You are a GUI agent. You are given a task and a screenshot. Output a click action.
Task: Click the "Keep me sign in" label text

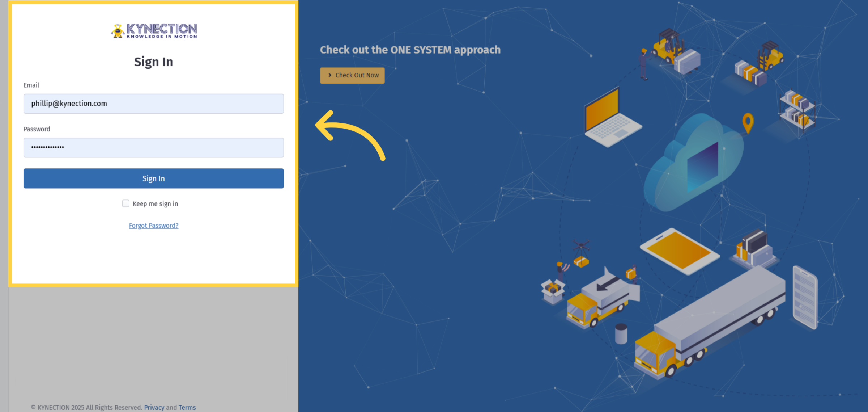pos(156,204)
